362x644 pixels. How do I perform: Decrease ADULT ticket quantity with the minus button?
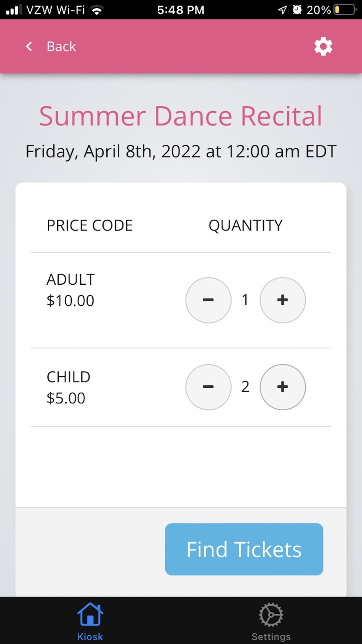pos(208,300)
